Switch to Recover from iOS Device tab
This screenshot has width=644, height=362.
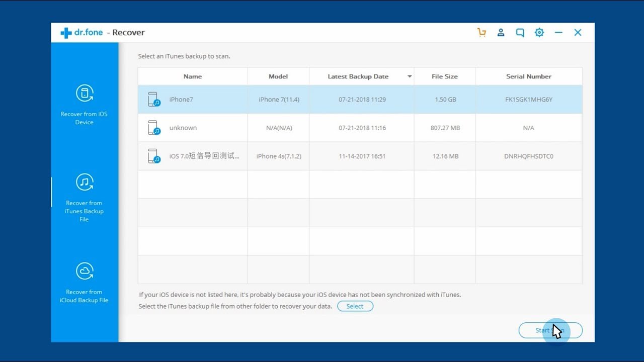[85, 105]
